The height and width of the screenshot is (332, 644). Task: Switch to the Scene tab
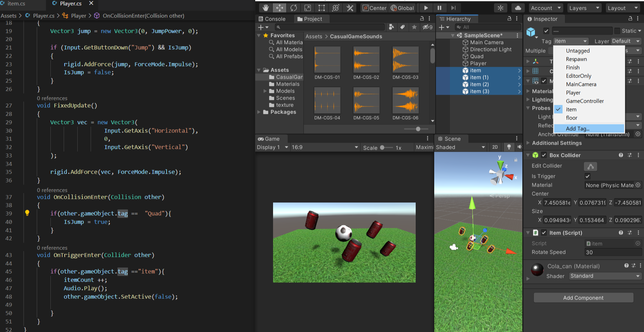coord(449,139)
